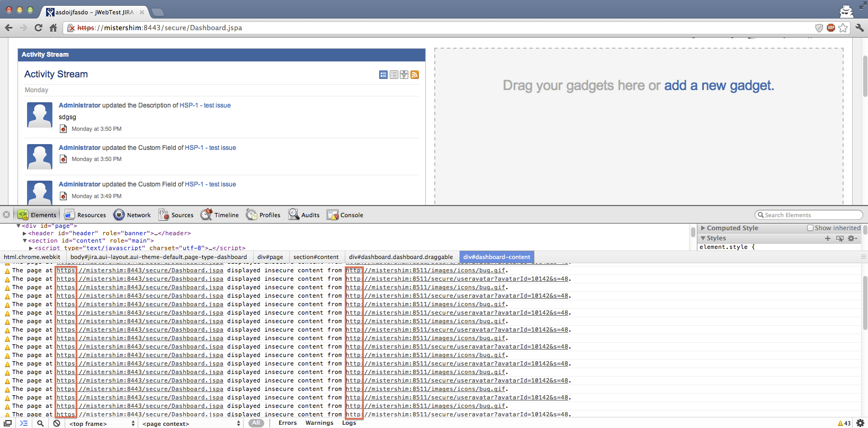Open the Activity Stream RSS feed icon
Screen dimensions: 868x428
415,75
